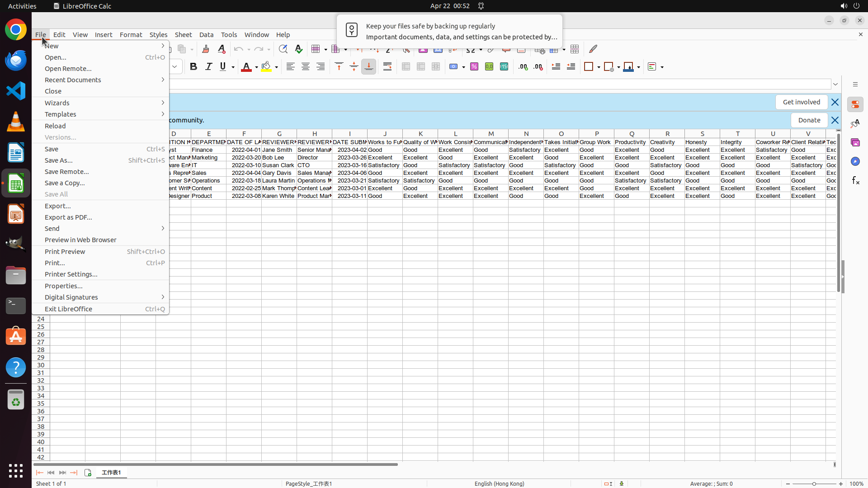
Task: Open Find & Replace magnifier icon
Action: pyautogui.click(x=283, y=49)
